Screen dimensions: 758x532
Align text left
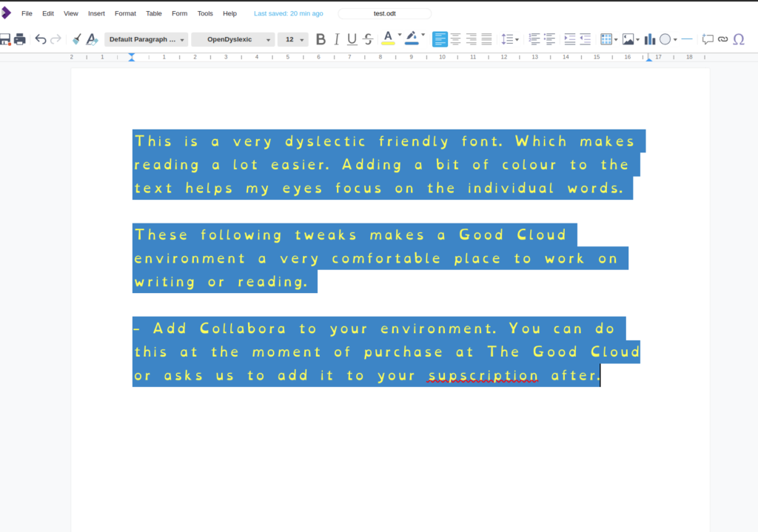[x=440, y=39]
